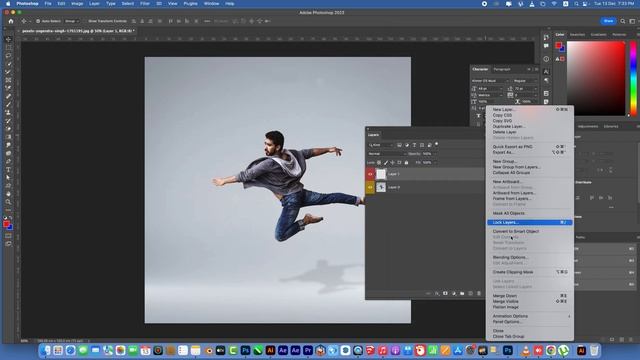Click the Share button

[608, 21]
